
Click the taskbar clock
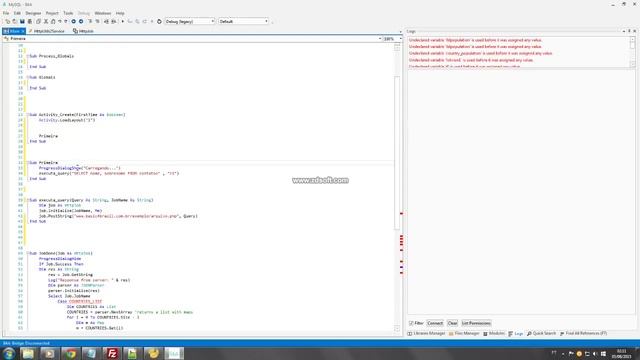(x=621, y=353)
